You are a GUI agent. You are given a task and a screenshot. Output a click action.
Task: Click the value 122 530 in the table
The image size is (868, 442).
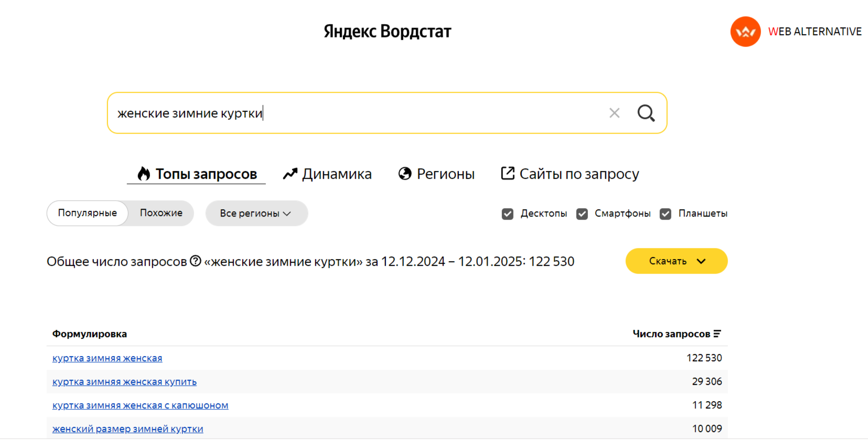[704, 358]
